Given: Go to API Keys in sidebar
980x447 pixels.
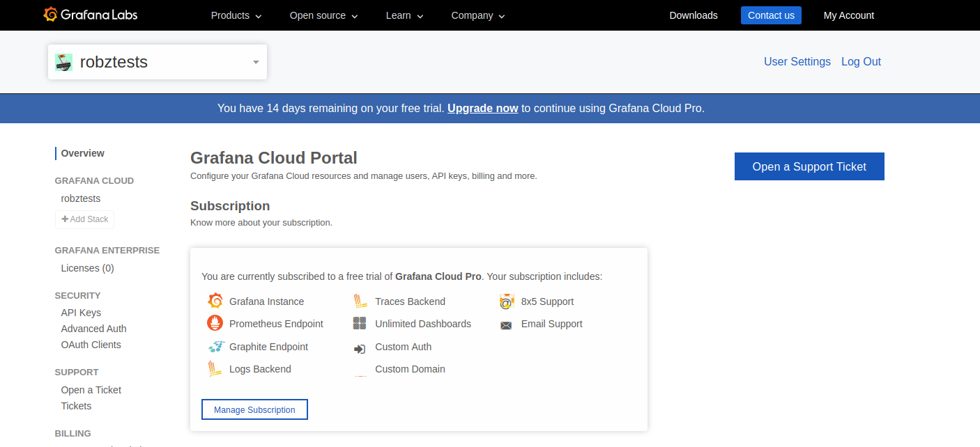Looking at the screenshot, I should (81, 313).
